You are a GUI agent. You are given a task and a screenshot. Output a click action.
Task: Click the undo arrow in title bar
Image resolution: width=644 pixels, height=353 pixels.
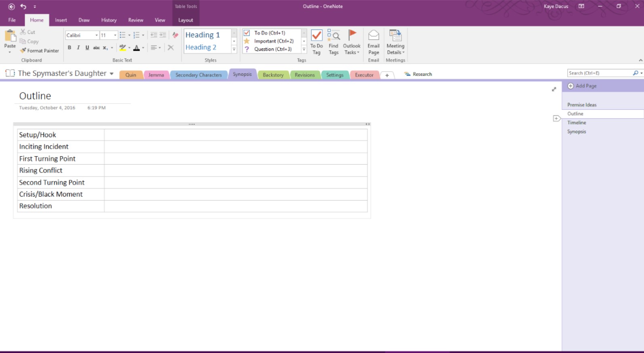point(23,6)
